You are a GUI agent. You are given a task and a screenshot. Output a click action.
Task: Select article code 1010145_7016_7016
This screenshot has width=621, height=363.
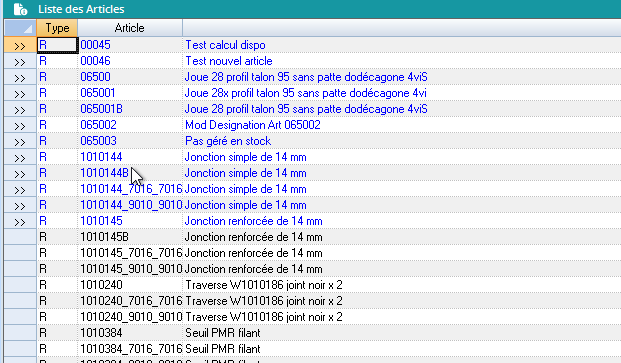click(131, 253)
